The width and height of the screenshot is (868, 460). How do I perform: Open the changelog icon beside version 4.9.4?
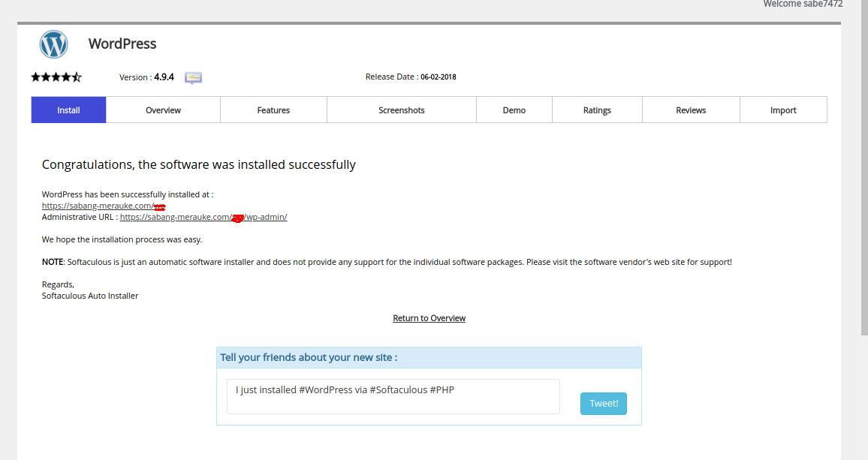[x=193, y=77]
